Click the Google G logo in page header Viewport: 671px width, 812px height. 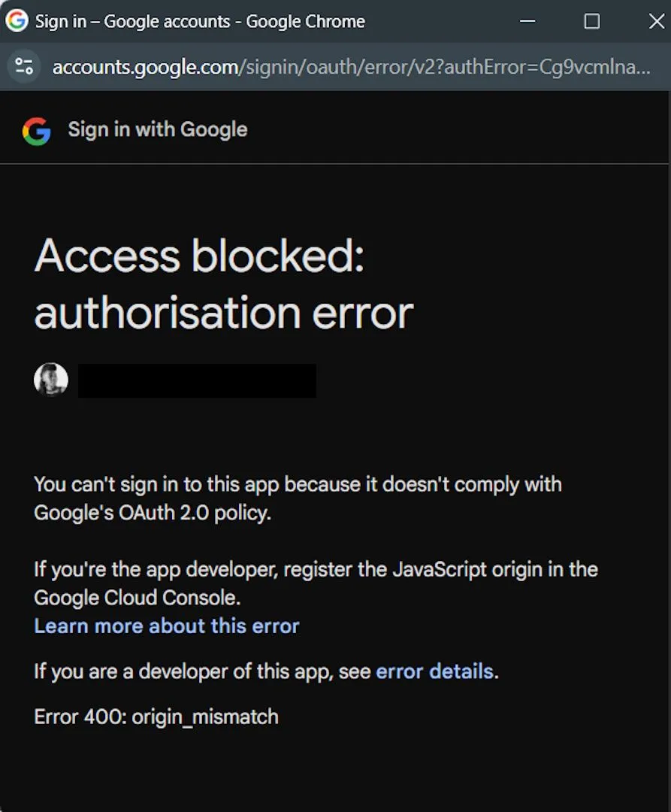click(x=36, y=131)
